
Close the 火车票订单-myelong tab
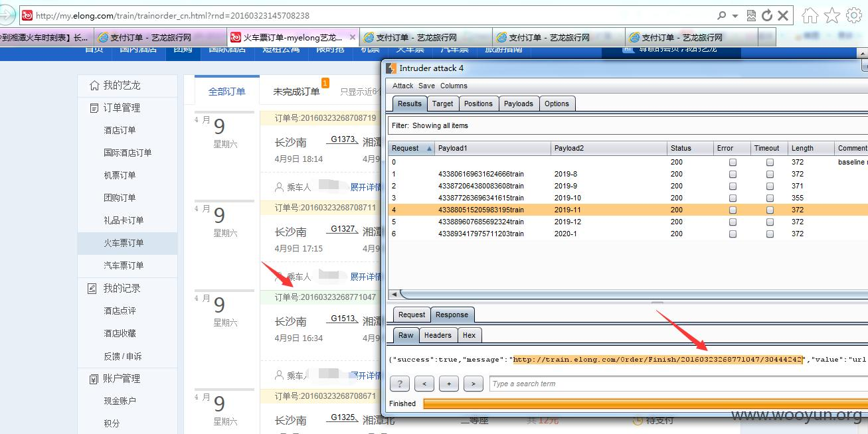pos(352,38)
